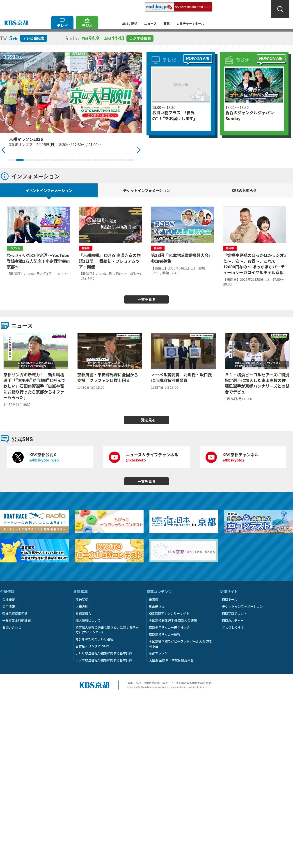Select the テレビ tab with monitor icon

pos(62,23)
